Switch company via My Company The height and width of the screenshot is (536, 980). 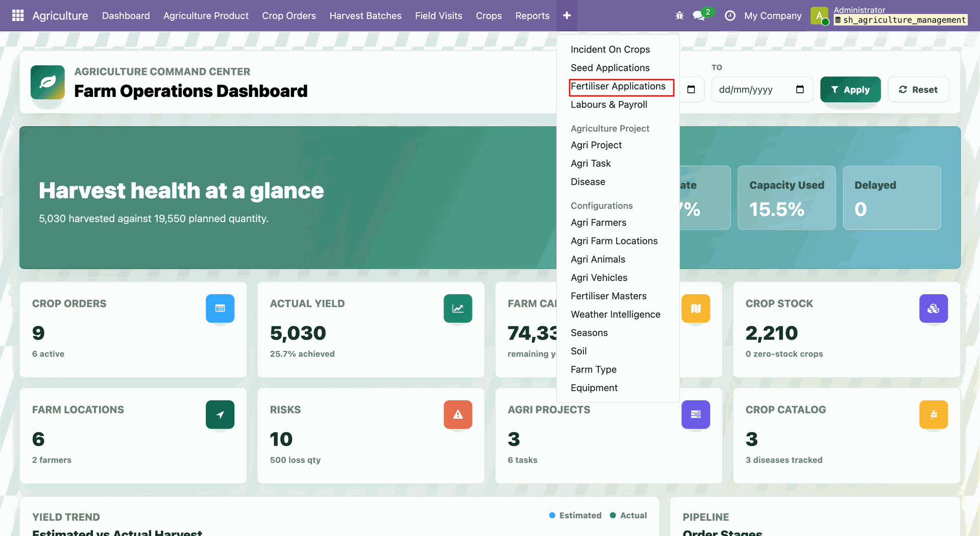(773, 16)
